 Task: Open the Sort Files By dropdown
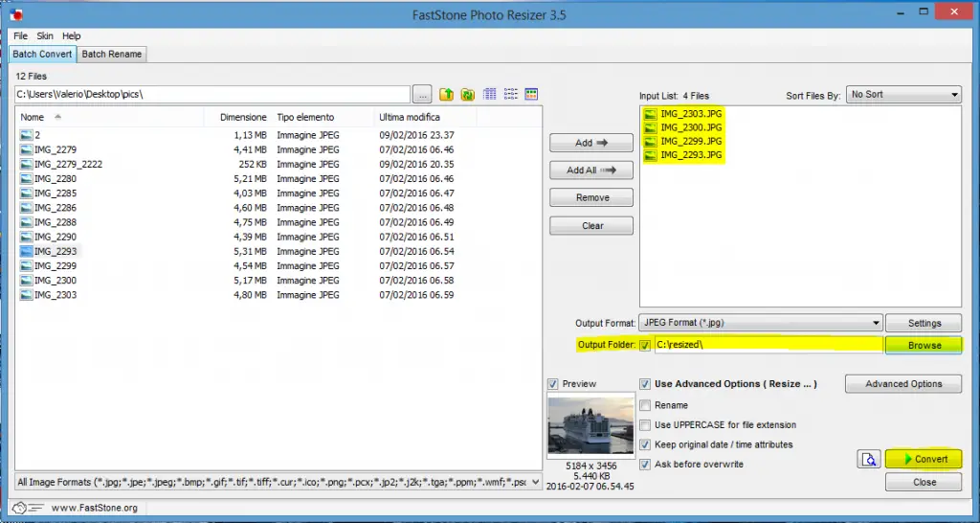click(903, 95)
